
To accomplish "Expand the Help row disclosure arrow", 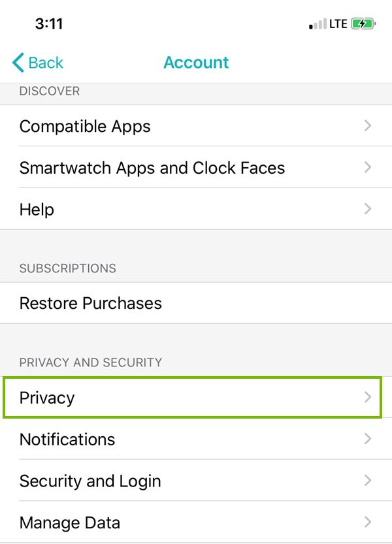I will (367, 209).
